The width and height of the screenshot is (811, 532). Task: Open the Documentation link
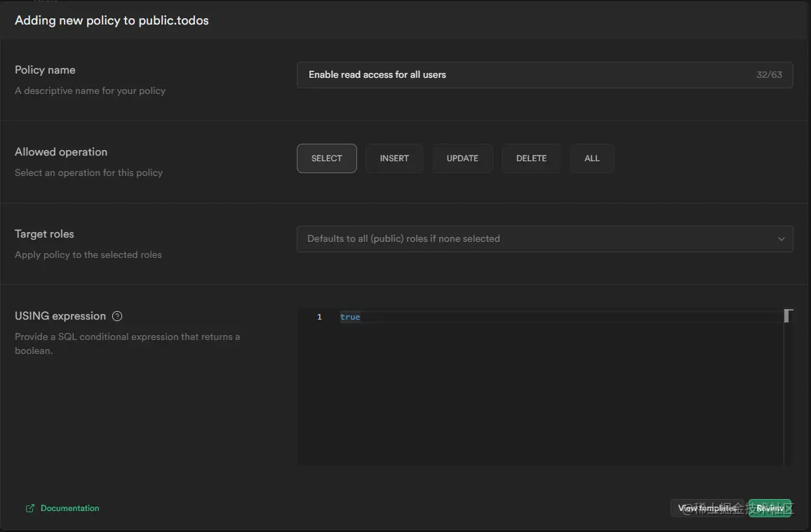coord(70,508)
